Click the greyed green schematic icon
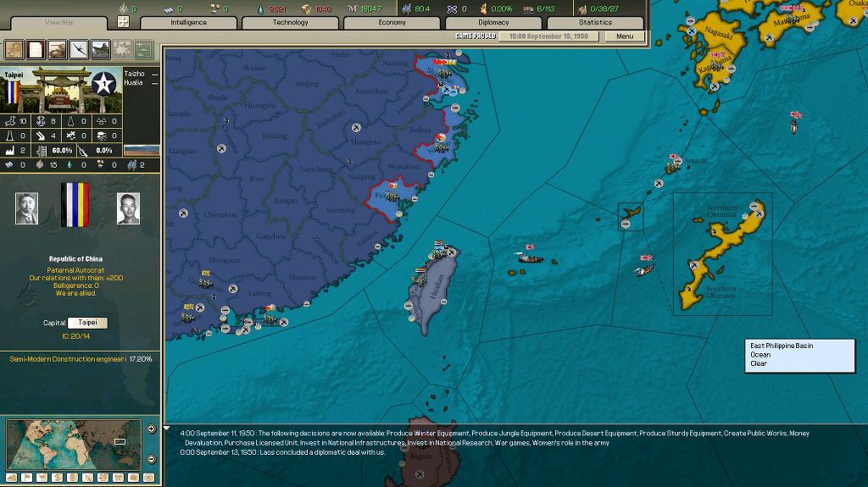The image size is (868, 487). (143, 50)
